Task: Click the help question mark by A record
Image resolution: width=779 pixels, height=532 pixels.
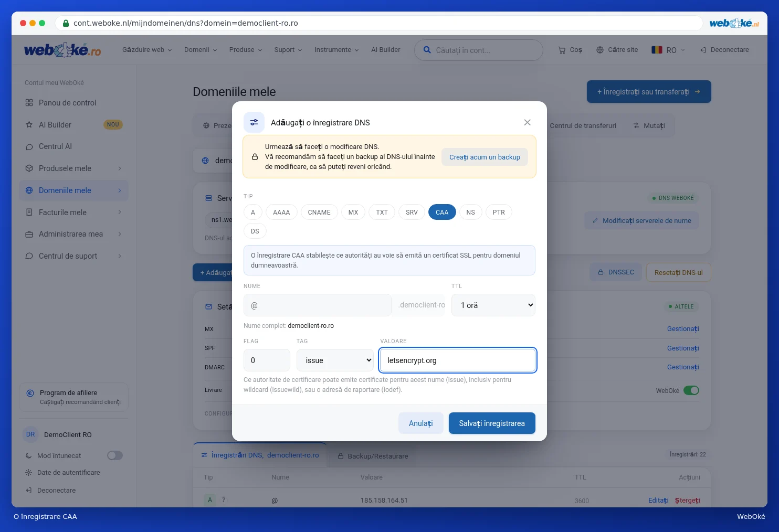Action: click(224, 500)
